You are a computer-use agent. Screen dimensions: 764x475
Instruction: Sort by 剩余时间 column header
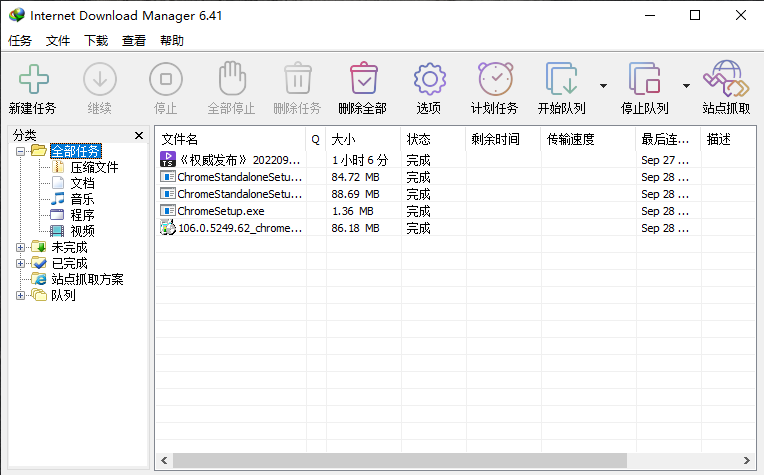503,139
